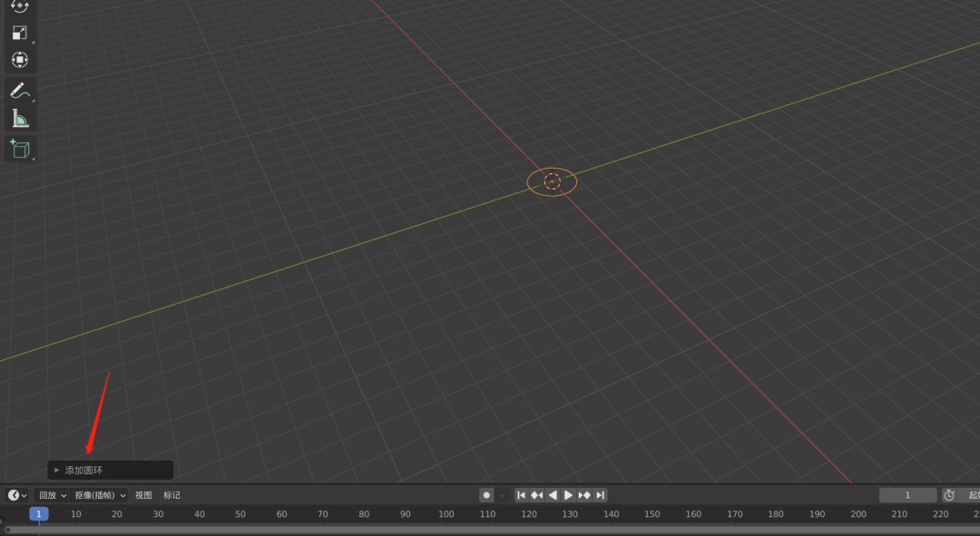Jump to the start frame

pyautogui.click(x=521, y=495)
